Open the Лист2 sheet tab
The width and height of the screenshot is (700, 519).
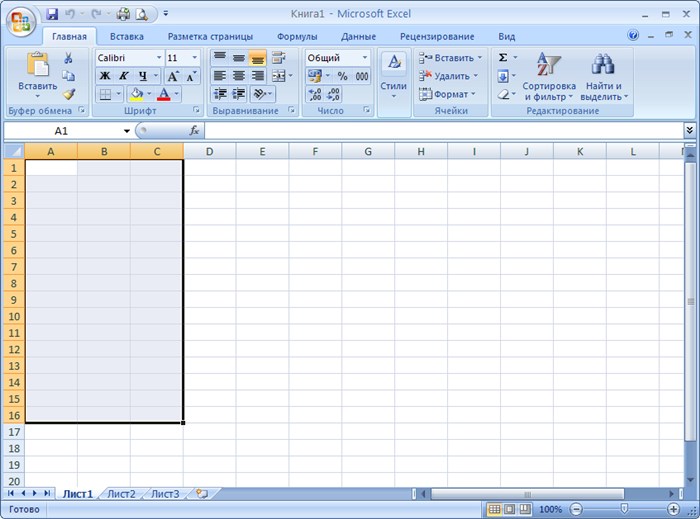121,494
